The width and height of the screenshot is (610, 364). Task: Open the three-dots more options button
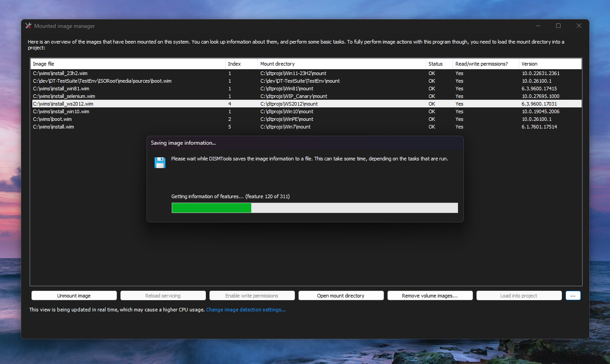pos(573,296)
